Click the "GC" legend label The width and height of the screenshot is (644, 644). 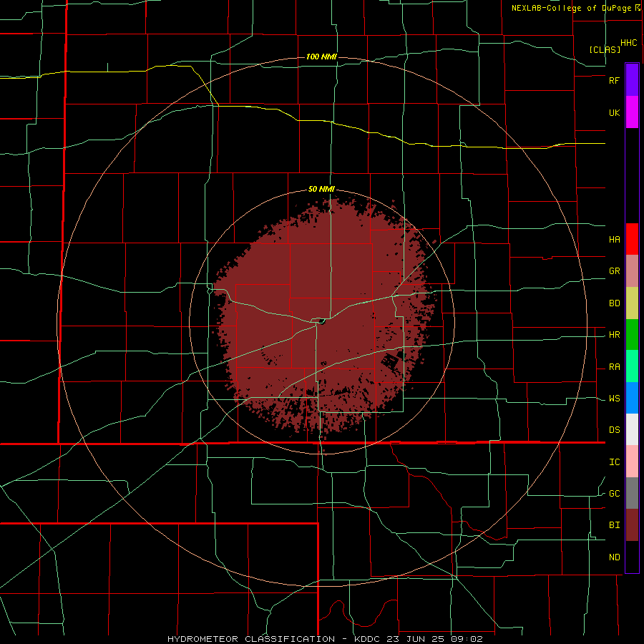point(615,494)
